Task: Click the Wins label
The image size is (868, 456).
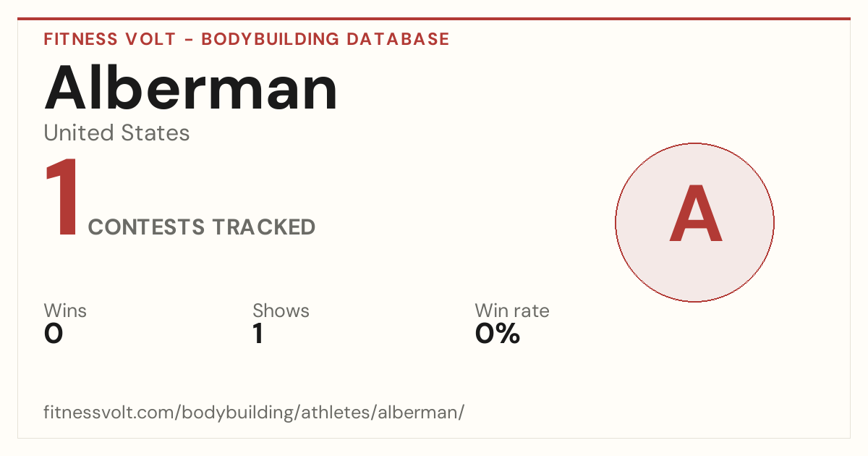Action: click(x=65, y=311)
